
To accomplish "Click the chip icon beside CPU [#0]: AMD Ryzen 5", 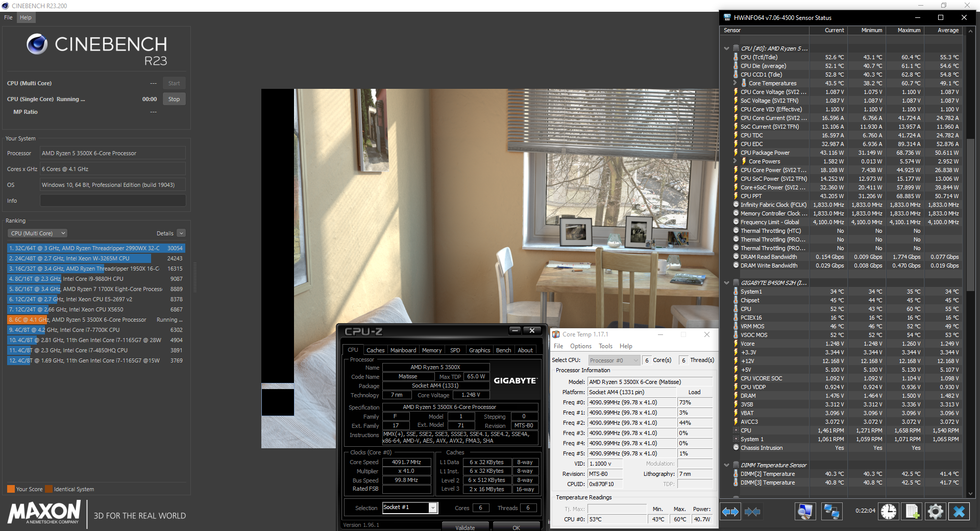I will coord(736,49).
